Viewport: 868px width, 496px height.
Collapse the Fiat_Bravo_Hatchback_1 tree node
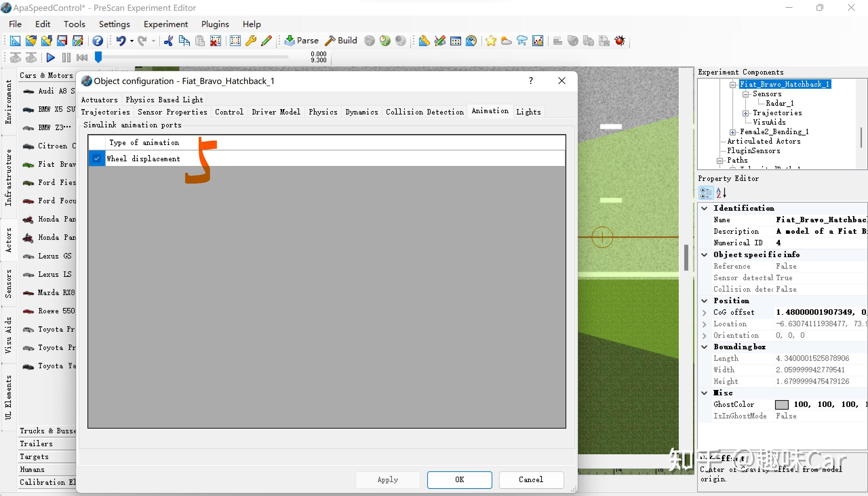point(733,84)
